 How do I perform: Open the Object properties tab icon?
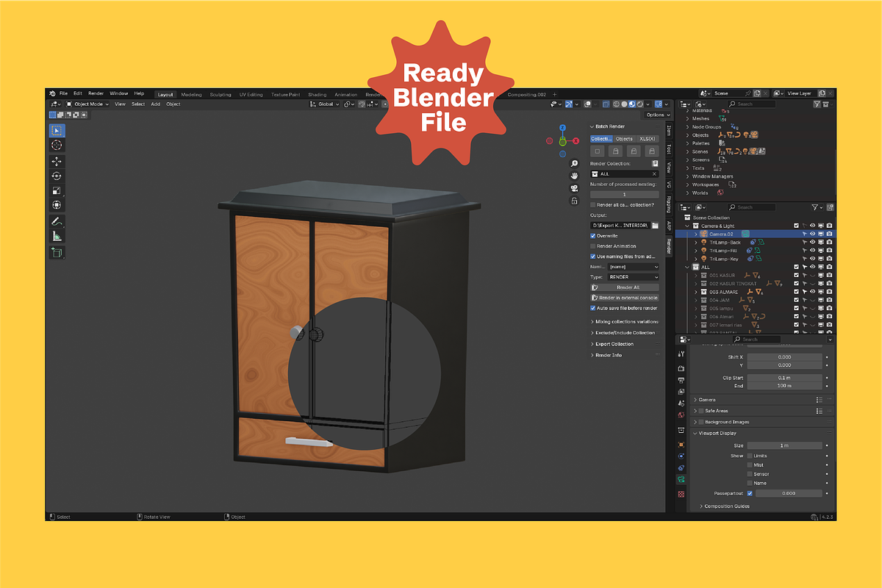coord(681,444)
